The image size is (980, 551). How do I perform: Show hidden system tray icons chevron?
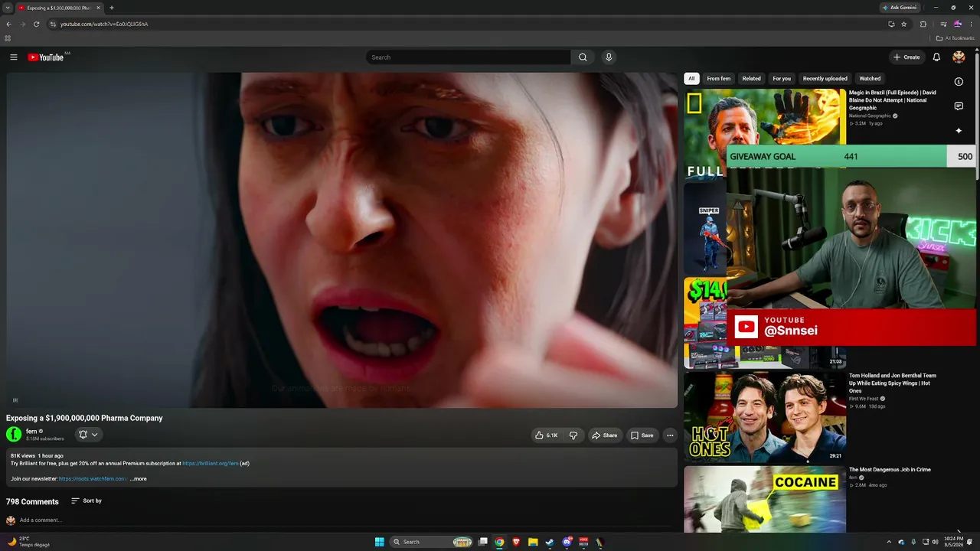click(889, 542)
